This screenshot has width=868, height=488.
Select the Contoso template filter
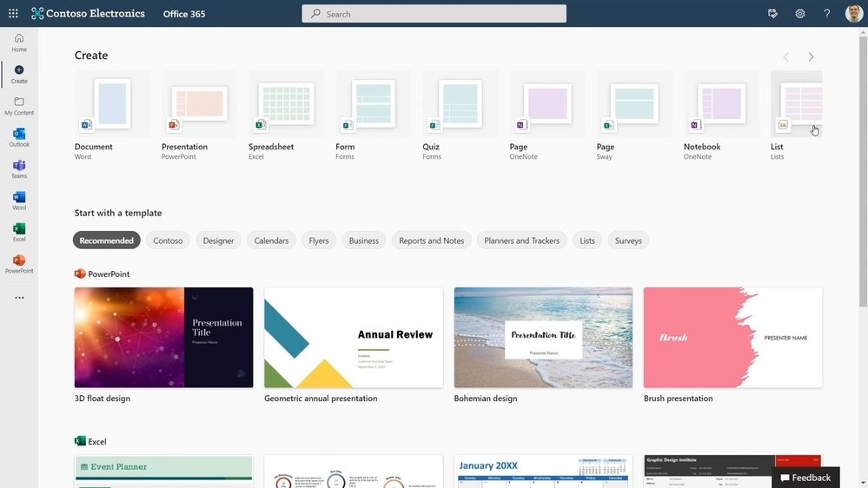(168, 241)
